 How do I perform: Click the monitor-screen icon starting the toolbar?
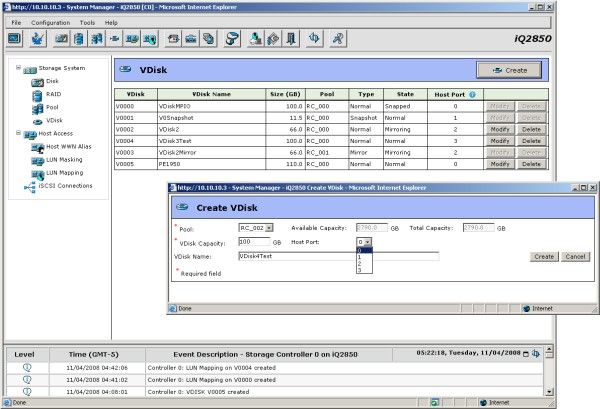click(15, 38)
